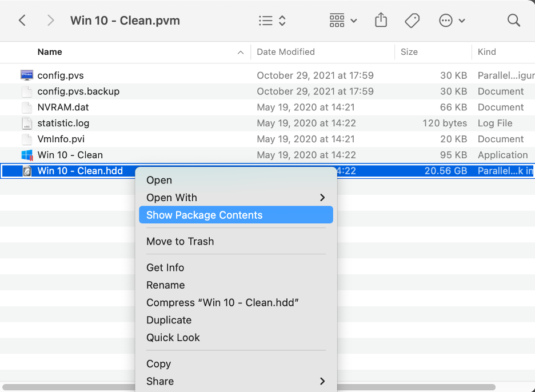Click the Win 10 - Clean Windows icon

click(27, 155)
